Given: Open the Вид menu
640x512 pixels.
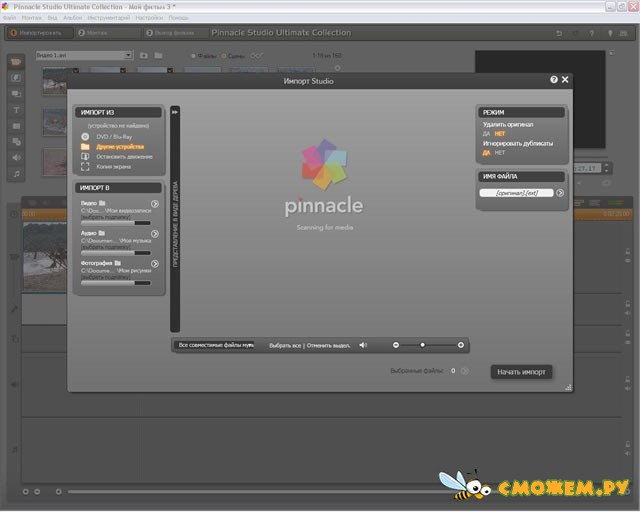Looking at the screenshot, I should pyautogui.click(x=52, y=18).
